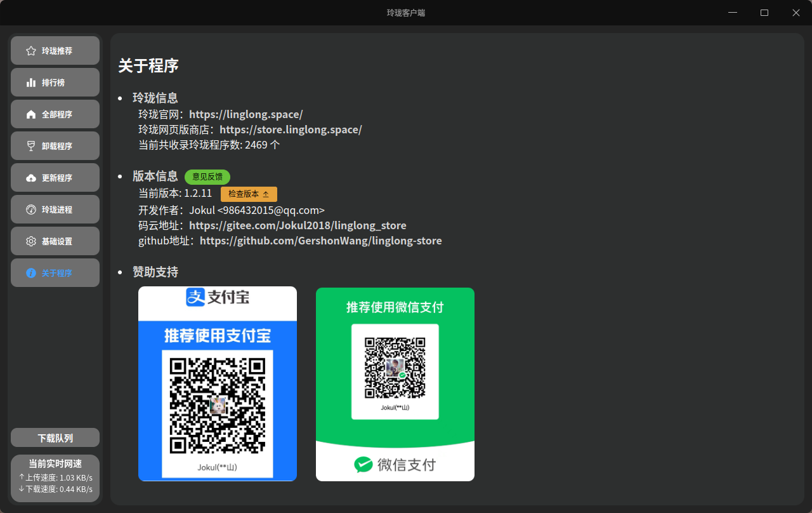Open the github.com GershonWang repository link
The height and width of the screenshot is (513, 812).
click(x=321, y=241)
